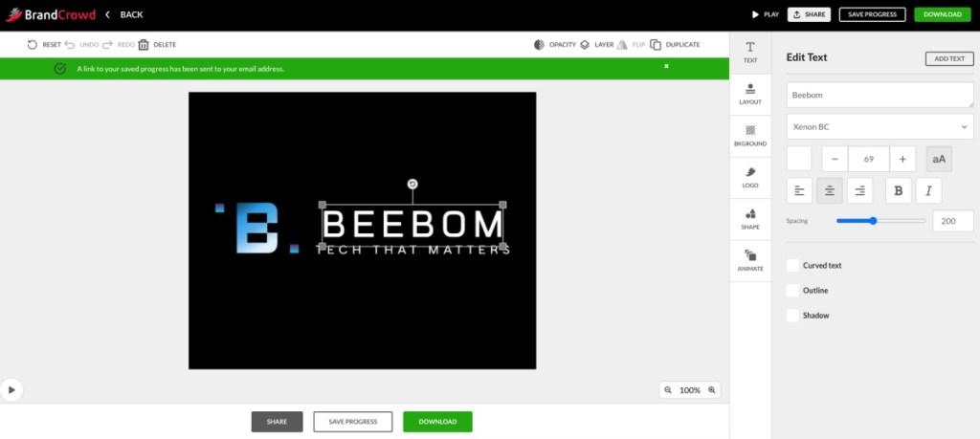
Task: Click the bottom gray SHARE button
Action: click(277, 422)
